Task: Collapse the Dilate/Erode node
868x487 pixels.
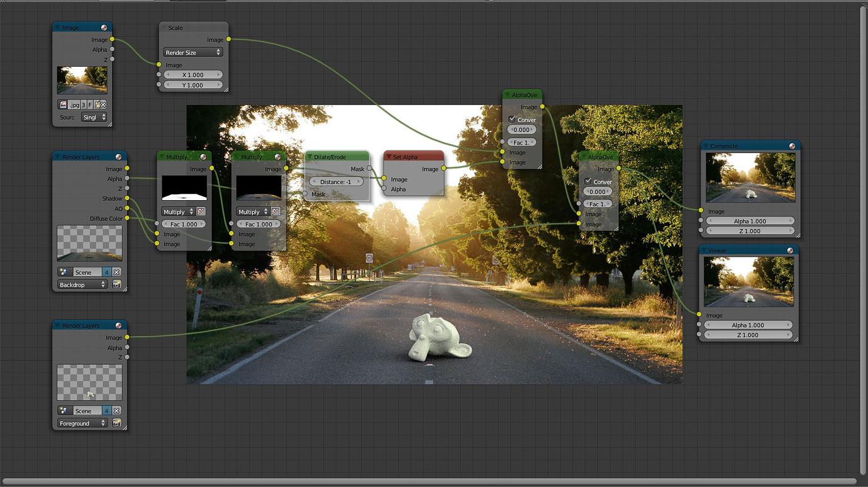Action: (309, 157)
